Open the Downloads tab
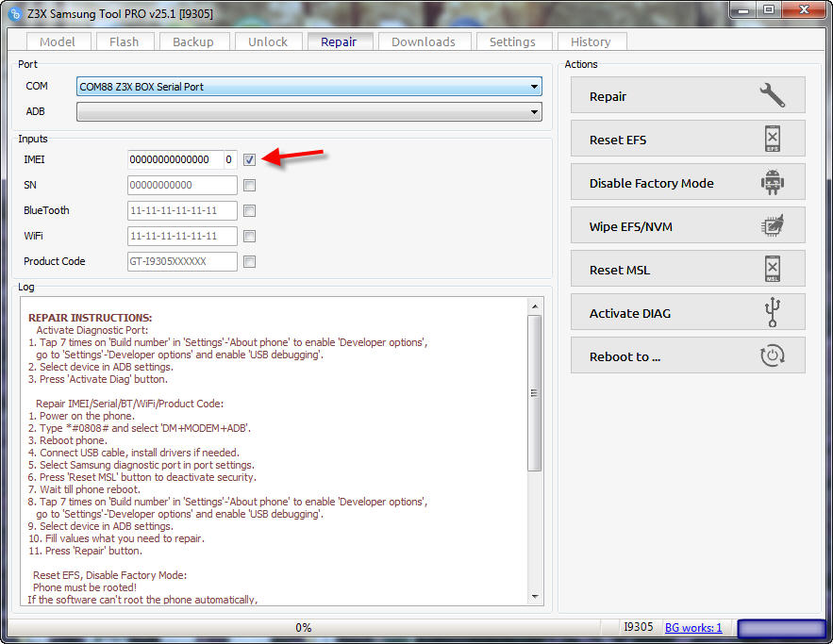This screenshot has width=833, height=644. tap(424, 41)
